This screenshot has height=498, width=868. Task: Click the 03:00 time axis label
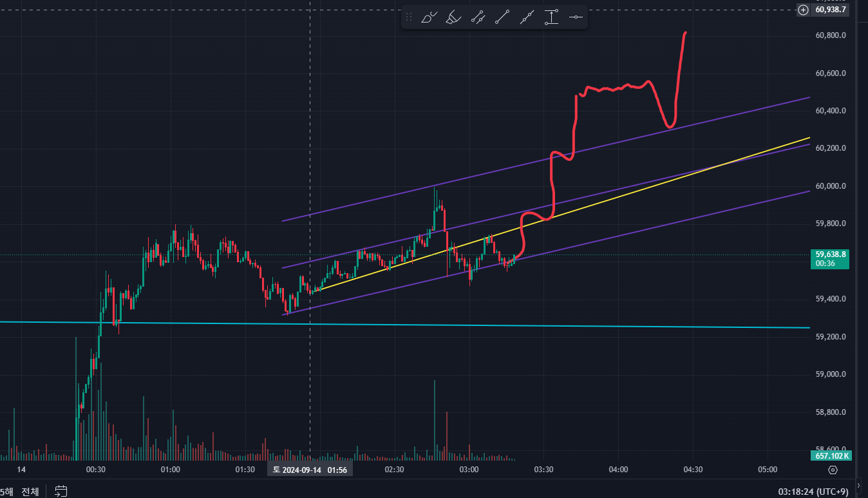tap(469, 470)
